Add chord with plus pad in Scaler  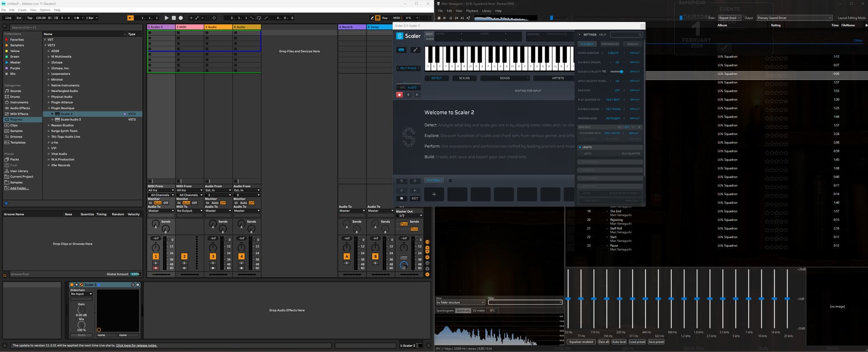pos(434,194)
